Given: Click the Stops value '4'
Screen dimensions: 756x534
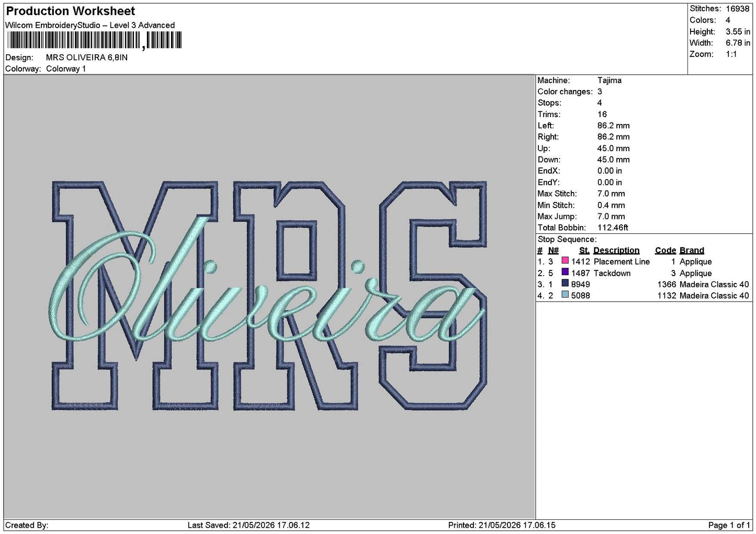Looking at the screenshot, I should pos(600,103).
